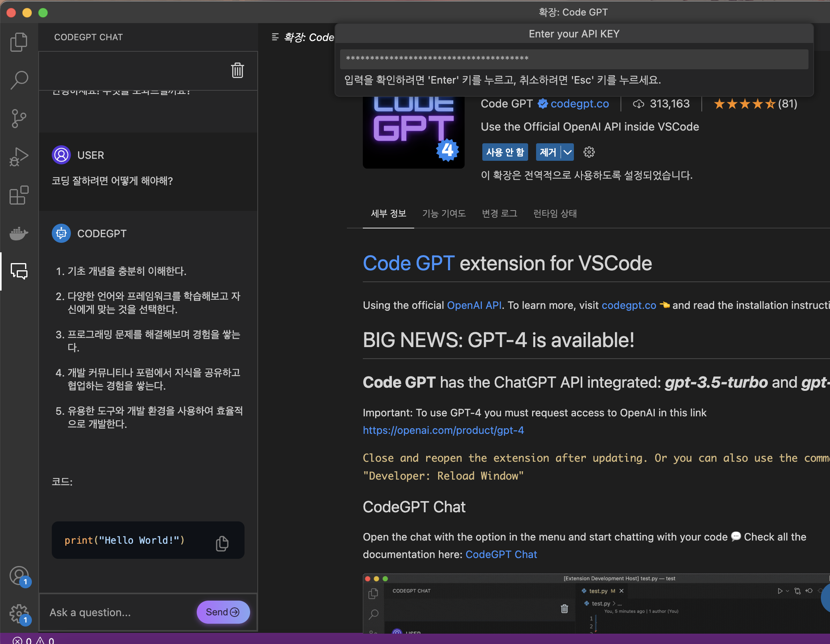Open the 런타임 상태 tab

[555, 214]
